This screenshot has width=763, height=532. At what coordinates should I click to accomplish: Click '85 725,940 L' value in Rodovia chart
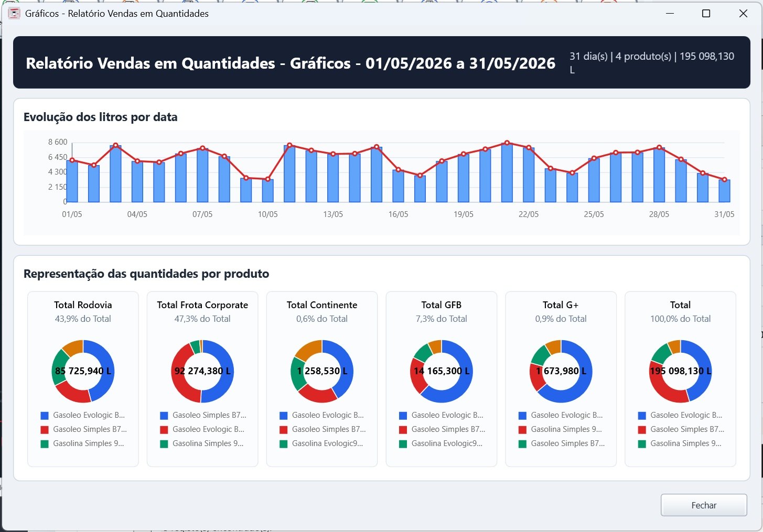83,371
